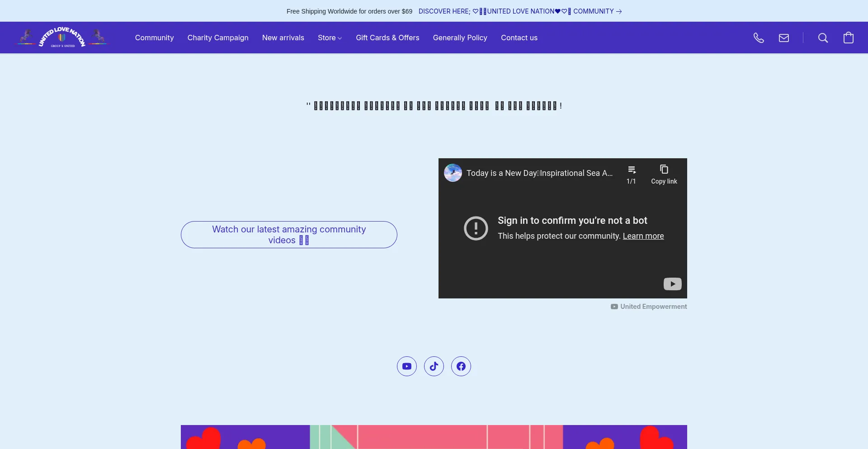Open the Community menu item
Screen dimensions: 868x449
(154, 38)
